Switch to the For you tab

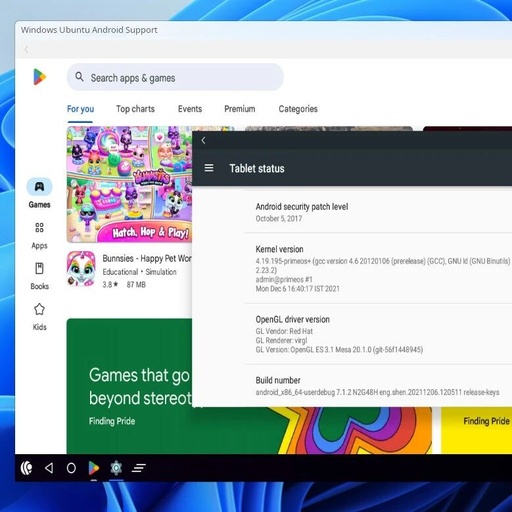click(80, 109)
